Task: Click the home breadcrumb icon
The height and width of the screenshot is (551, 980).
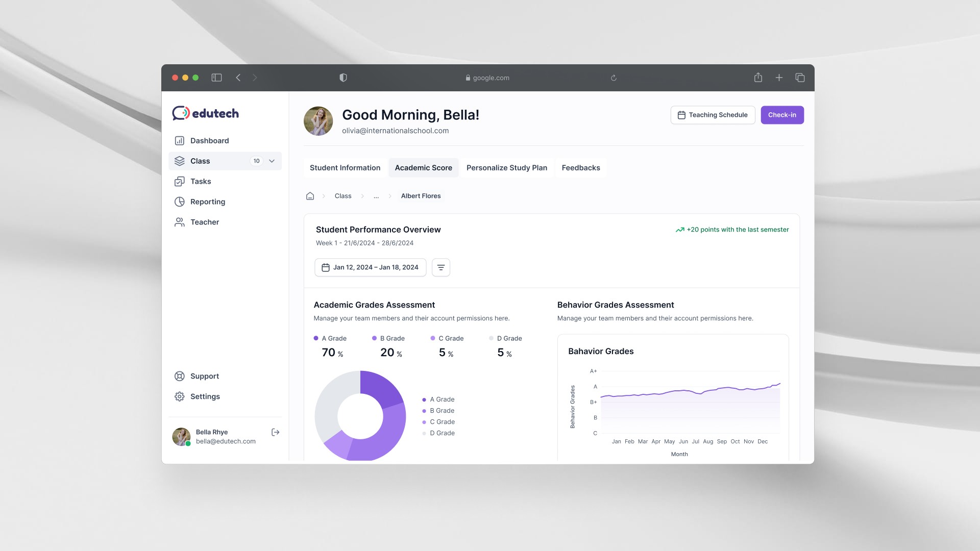Action: coord(310,196)
